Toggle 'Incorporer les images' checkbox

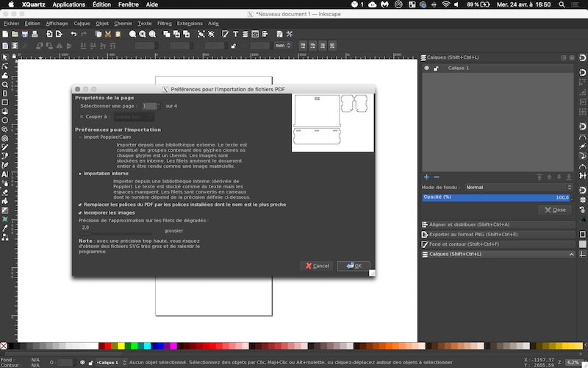[x=80, y=213]
